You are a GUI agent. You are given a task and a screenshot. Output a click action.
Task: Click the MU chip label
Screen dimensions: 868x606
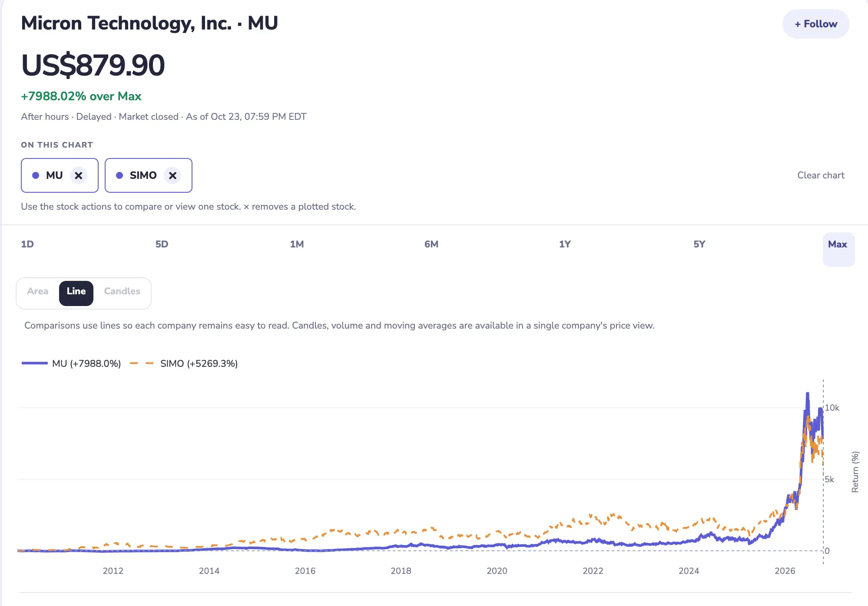coord(54,175)
